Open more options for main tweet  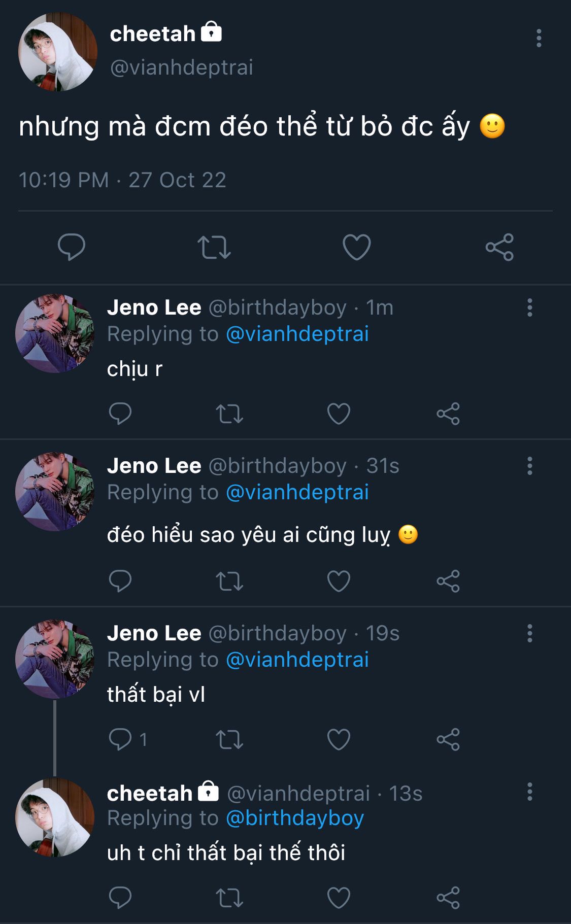click(x=539, y=38)
